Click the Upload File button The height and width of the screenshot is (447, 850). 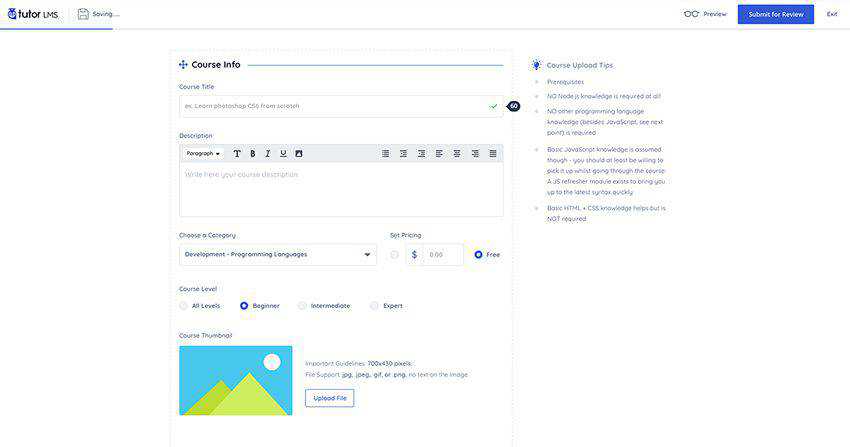329,398
